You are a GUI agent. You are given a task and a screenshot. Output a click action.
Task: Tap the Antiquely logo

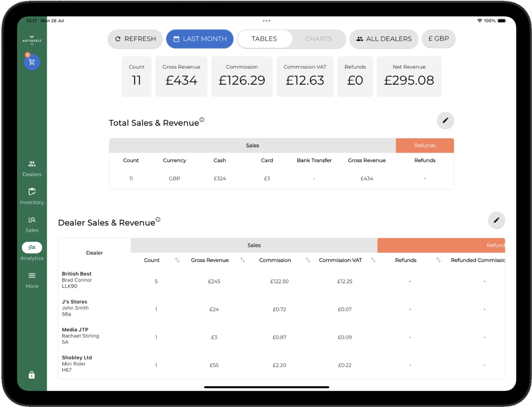(x=32, y=39)
